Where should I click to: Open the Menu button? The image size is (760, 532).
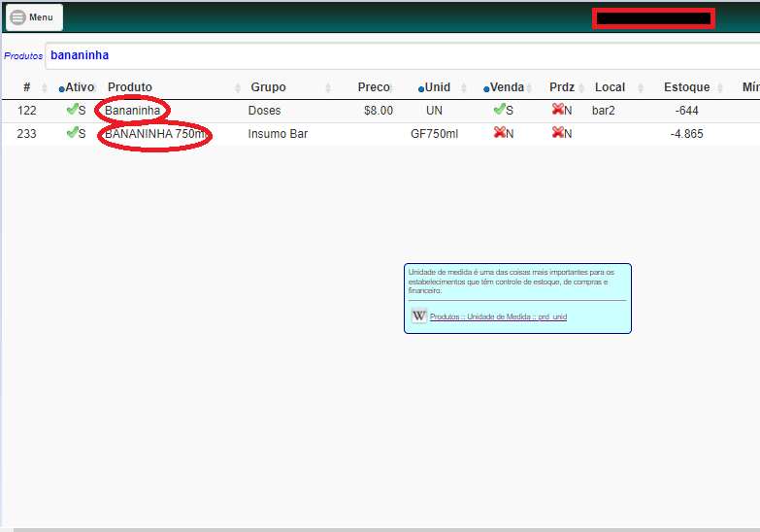34,17
